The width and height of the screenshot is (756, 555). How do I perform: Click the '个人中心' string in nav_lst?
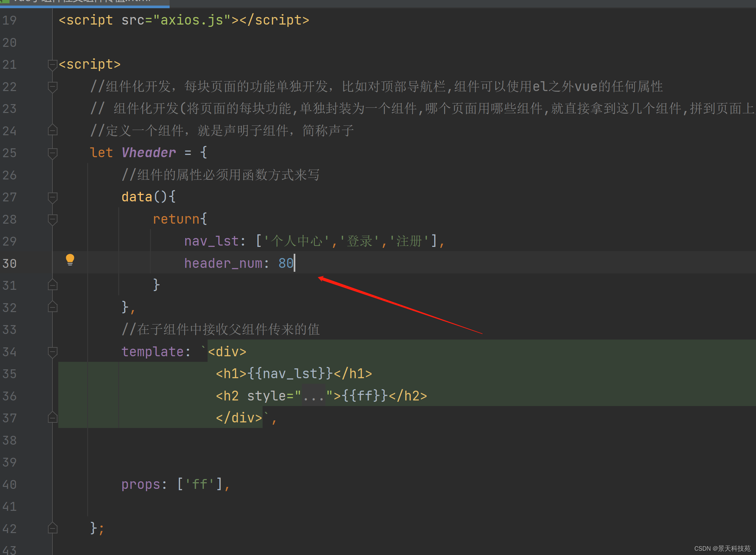click(296, 241)
